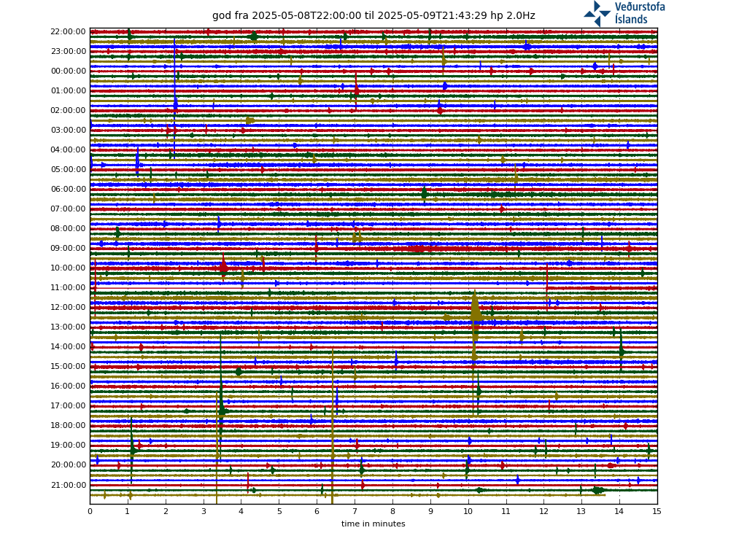Click the 'time in minutes' axis label

[373, 524]
